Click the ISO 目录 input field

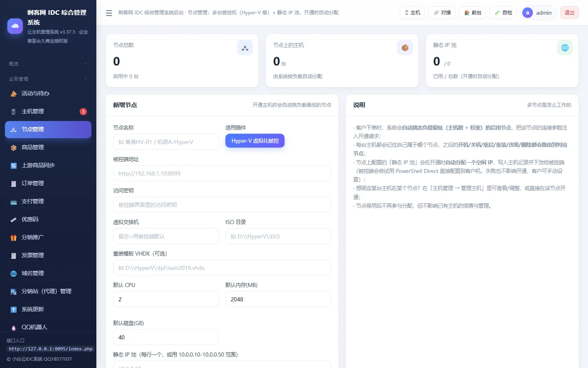pos(278,236)
